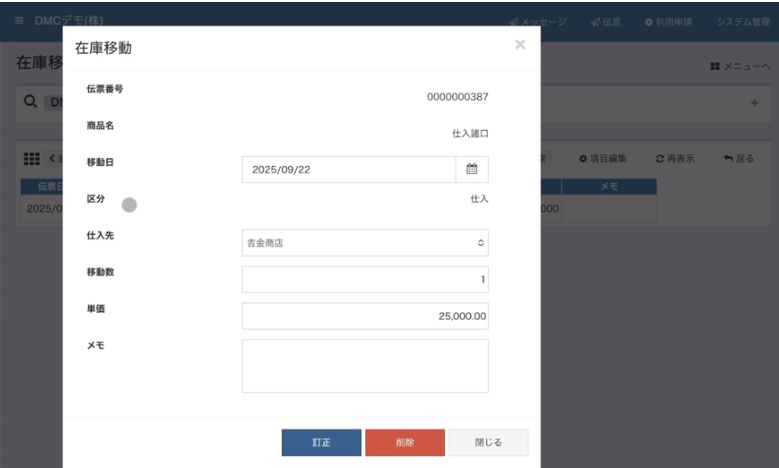The height and width of the screenshot is (468, 779).
Task: Click the 移動日 date field
Action: (x=348, y=169)
